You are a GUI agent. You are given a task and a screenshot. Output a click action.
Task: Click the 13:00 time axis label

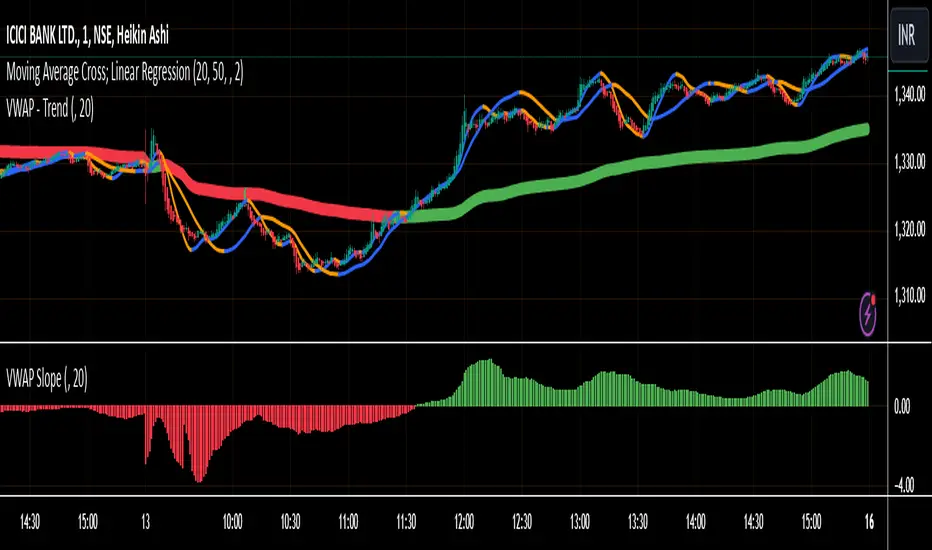(x=580, y=522)
